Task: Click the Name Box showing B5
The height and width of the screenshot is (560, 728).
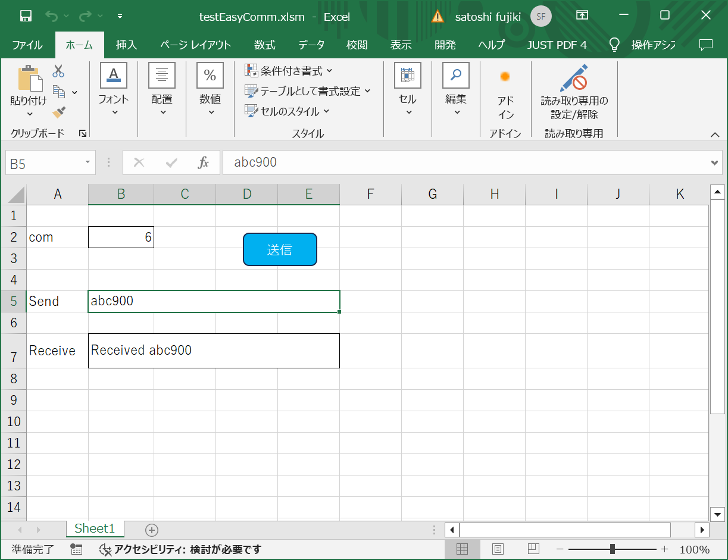Action: pyautogui.click(x=43, y=162)
